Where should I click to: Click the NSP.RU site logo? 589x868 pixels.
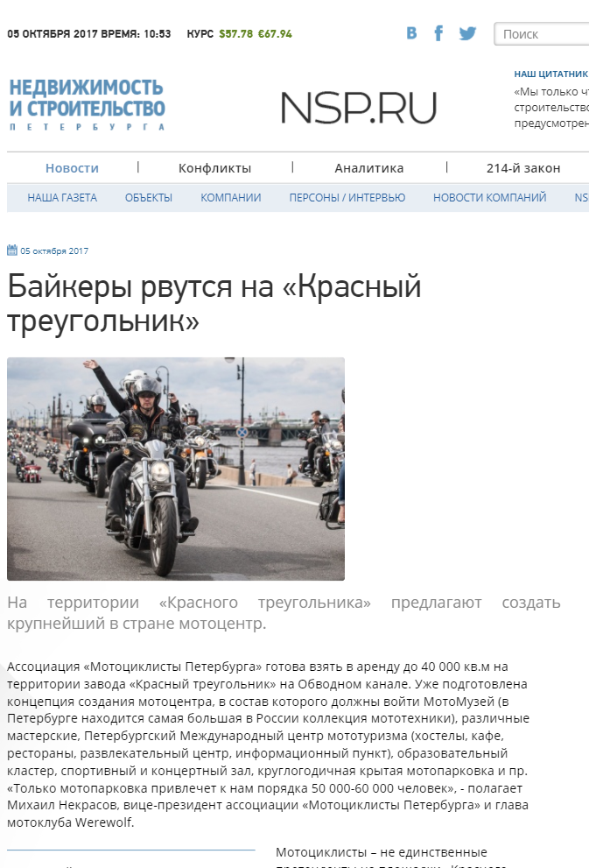click(x=359, y=108)
